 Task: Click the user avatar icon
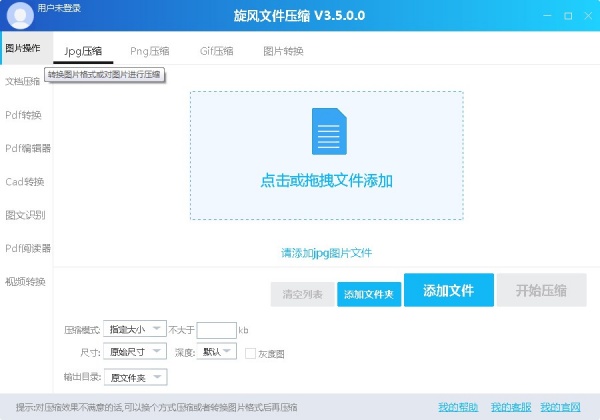(20, 16)
